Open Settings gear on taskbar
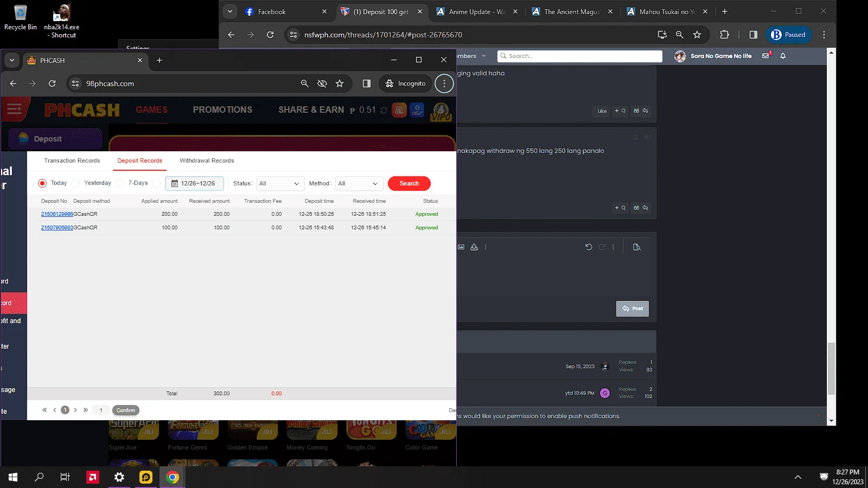The height and width of the screenshot is (488, 868). (x=119, y=477)
